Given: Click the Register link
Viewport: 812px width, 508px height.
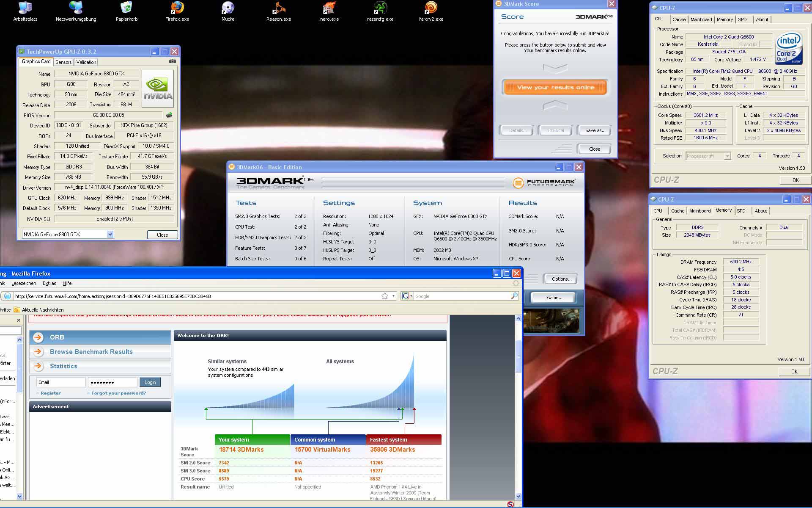Looking at the screenshot, I should [x=51, y=393].
